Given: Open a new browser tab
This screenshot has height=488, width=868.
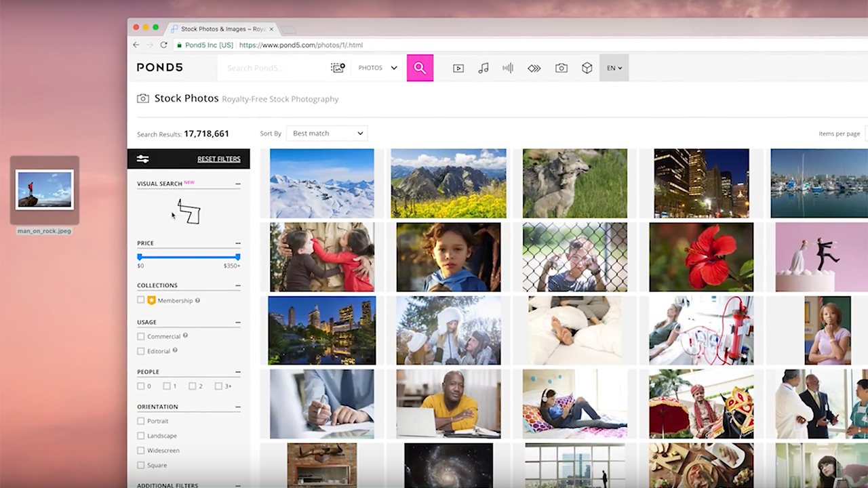Looking at the screenshot, I should point(288,30).
